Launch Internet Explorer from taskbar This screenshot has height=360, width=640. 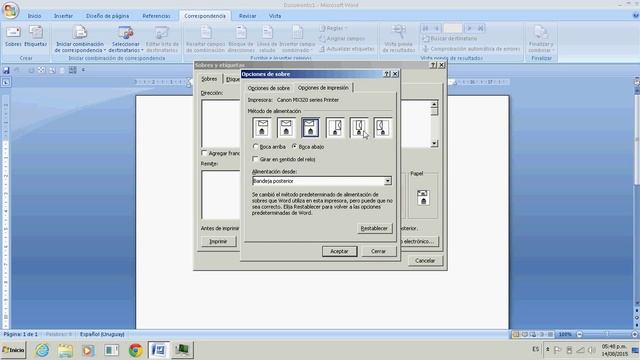pyautogui.click(x=42, y=350)
